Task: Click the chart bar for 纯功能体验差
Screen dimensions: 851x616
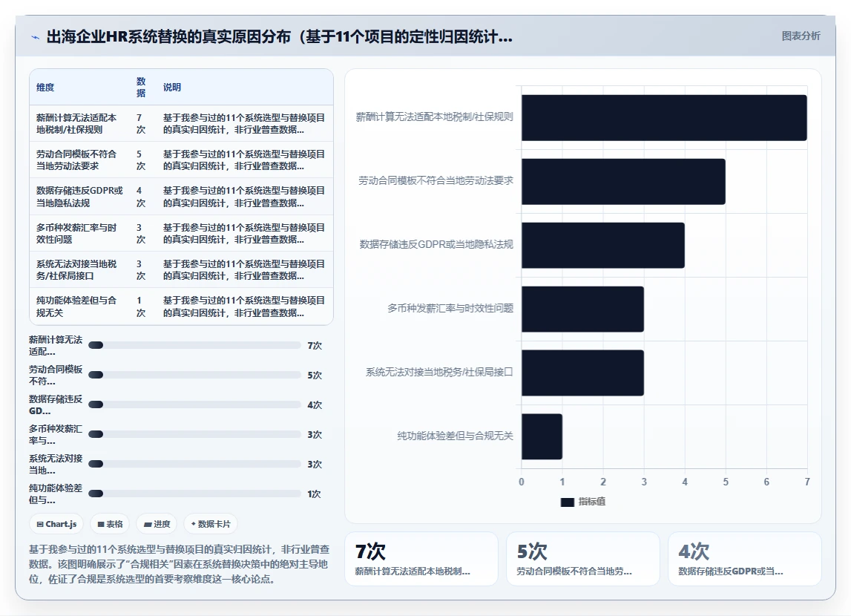Action: click(x=542, y=437)
